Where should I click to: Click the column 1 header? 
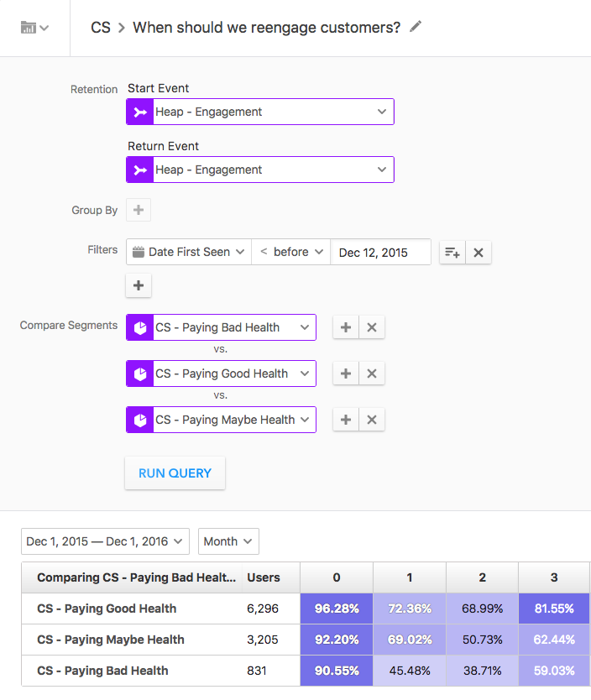point(410,577)
